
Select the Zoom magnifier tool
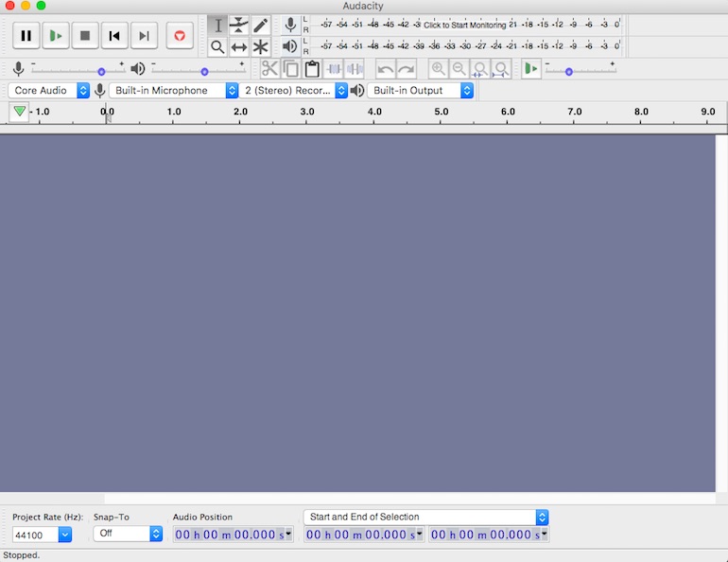(x=217, y=47)
